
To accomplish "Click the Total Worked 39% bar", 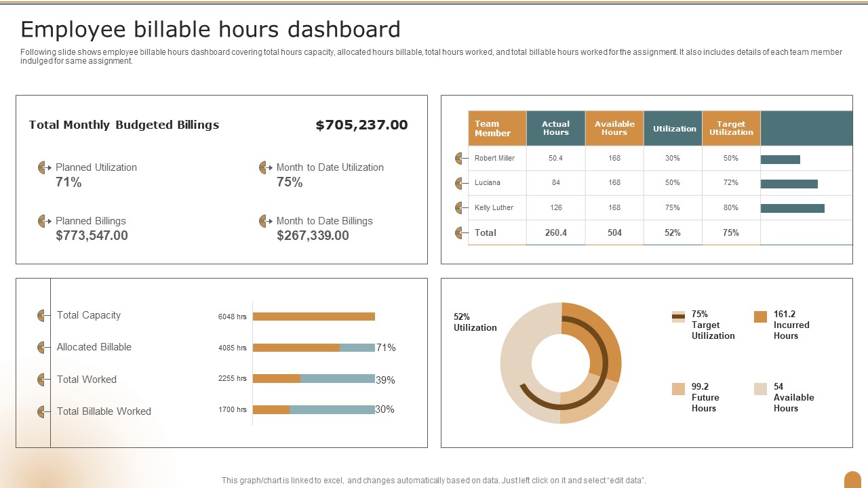I will point(314,379).
